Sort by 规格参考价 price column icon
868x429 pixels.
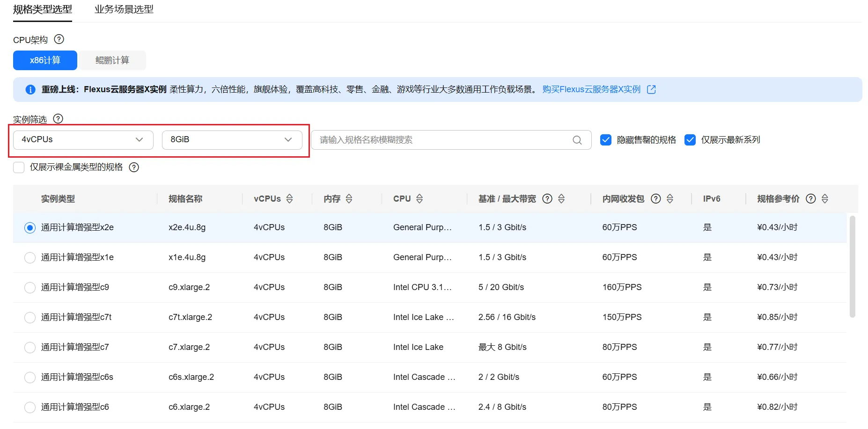[824, 199]
